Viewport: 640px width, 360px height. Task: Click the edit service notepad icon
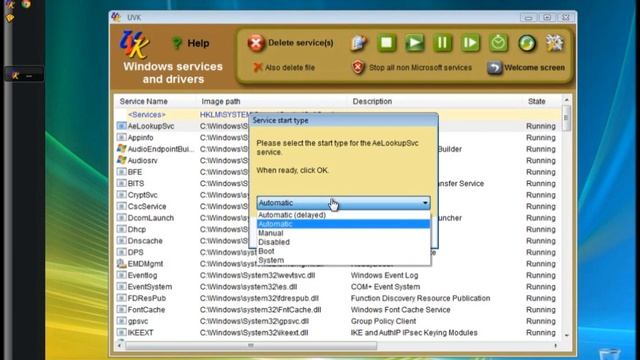pyautogui.click(x=359, y=43)
